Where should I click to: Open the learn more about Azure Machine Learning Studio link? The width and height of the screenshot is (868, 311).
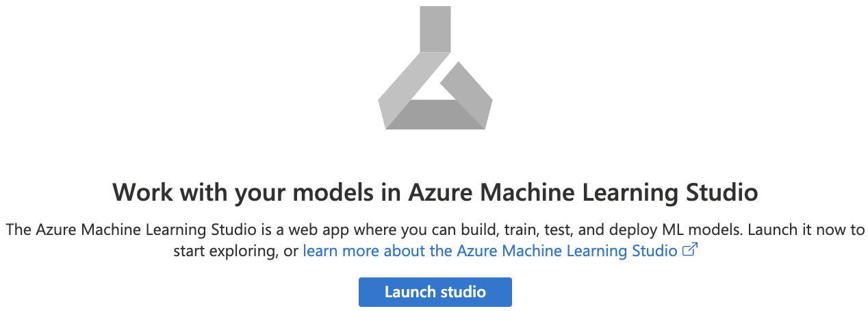pos(489,251)
